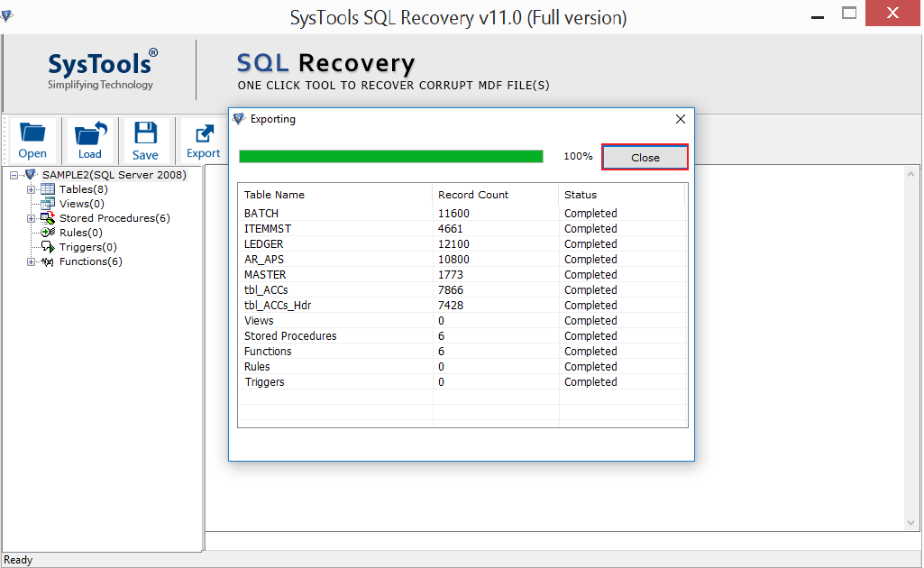Screen dimensions: 924x568
Task: Click the app icon in Exporting dialog title
Action: [x=239, y=119]
